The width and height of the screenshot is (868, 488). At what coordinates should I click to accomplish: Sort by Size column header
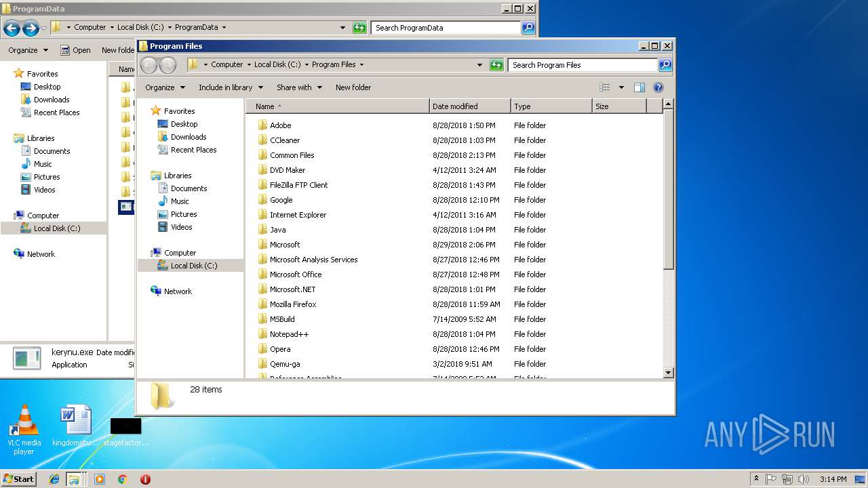tap(619, 106)
